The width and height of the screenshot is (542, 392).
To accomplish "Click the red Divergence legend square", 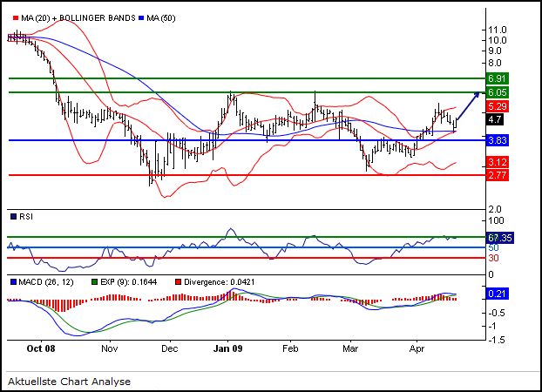I will point(178,282).
